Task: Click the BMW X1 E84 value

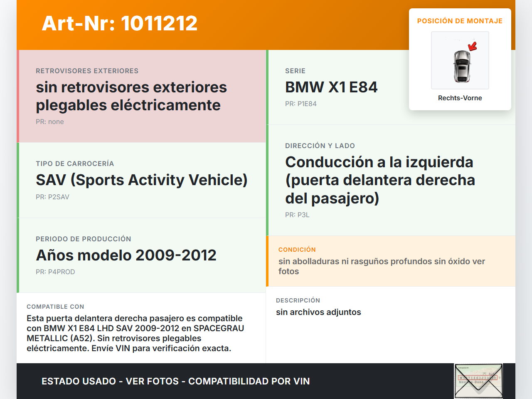Action: click(x=331, y=87)
